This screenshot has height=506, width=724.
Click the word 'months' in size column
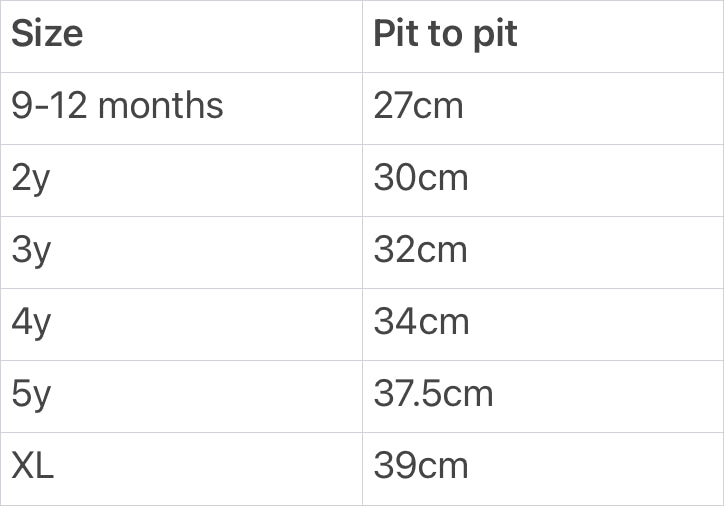pyautogui.click(x=160, y=106)
